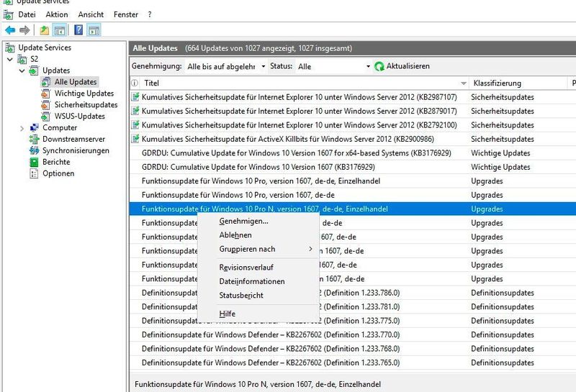Choose Statusbericht from the context menu
576x392 pixels.
click(x=258, y=295)
